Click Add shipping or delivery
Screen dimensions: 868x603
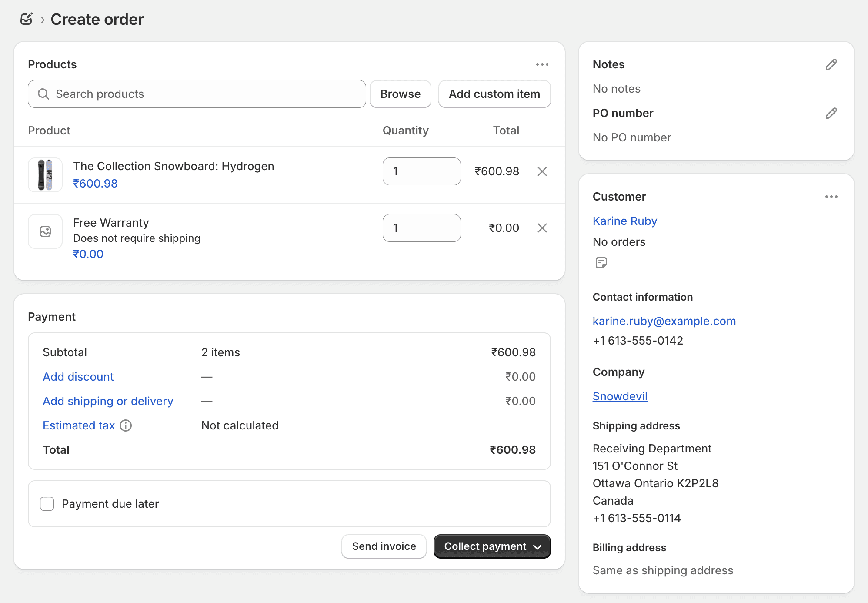(x=108, y=401)
